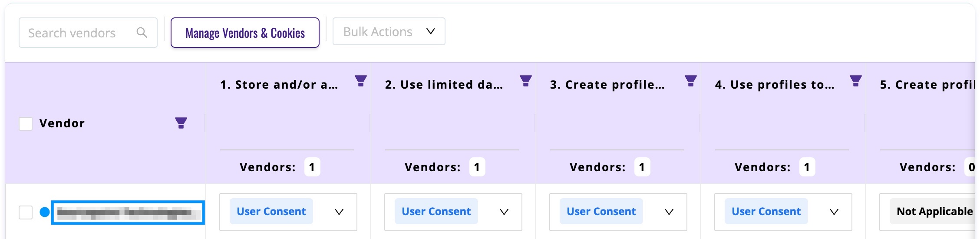Click Manage Vendors & Cookies button

pyautogui.click(x=245, y=33)
